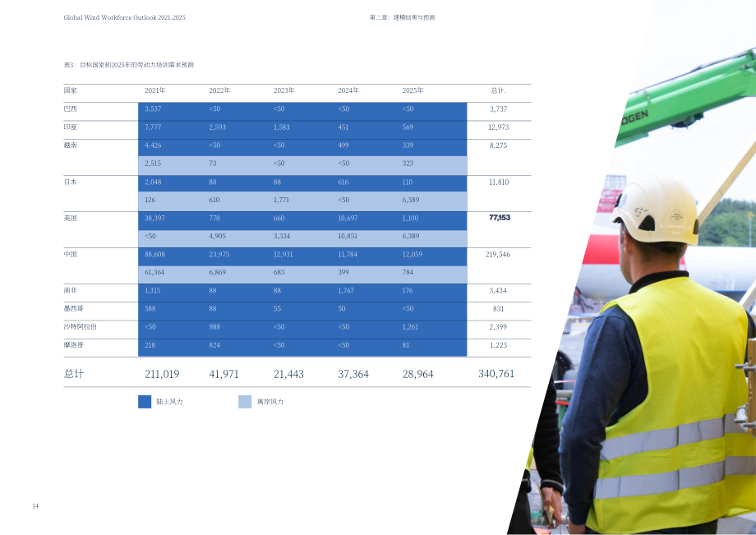Select the 2025年 column header
This screenshot has width=756, height=535.
coord(413,90)
